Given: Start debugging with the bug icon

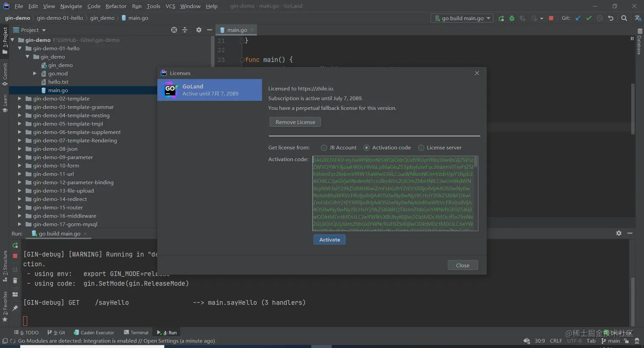Looking at the screenshot, I should pyautogui.click(x=512, y=18).
